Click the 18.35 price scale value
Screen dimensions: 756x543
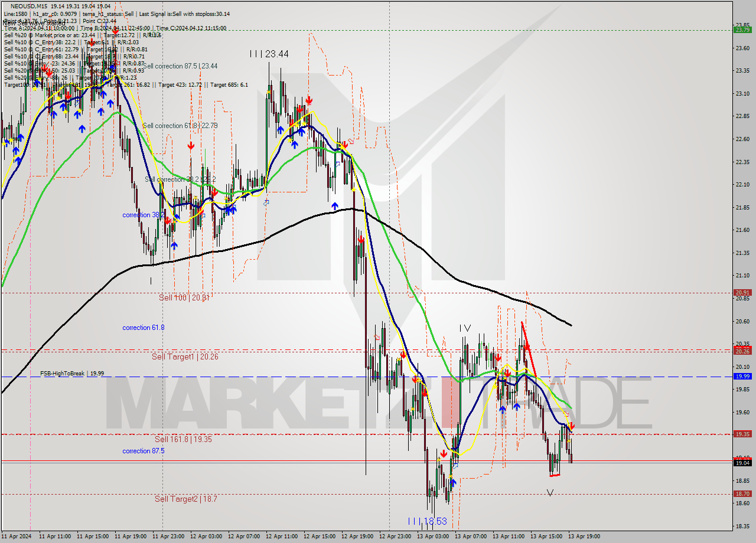point(742,526)
